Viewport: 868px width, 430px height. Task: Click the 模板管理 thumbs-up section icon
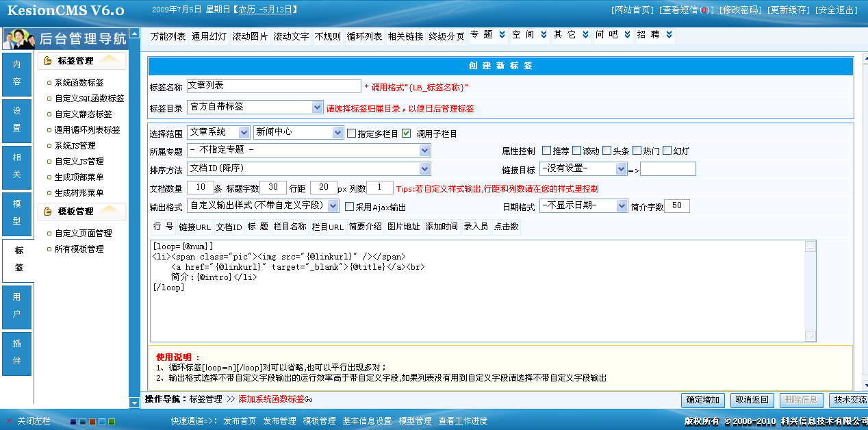[x=48, y=212]
